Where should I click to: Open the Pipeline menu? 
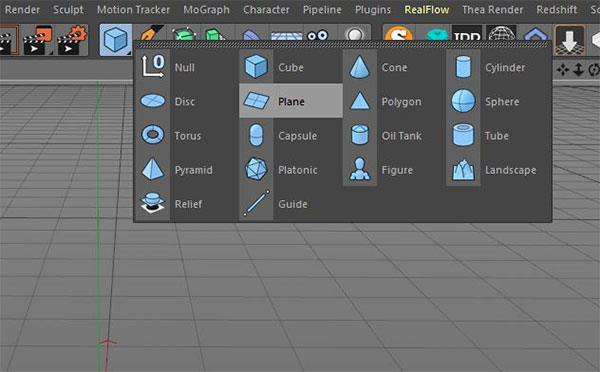[322, 10]
